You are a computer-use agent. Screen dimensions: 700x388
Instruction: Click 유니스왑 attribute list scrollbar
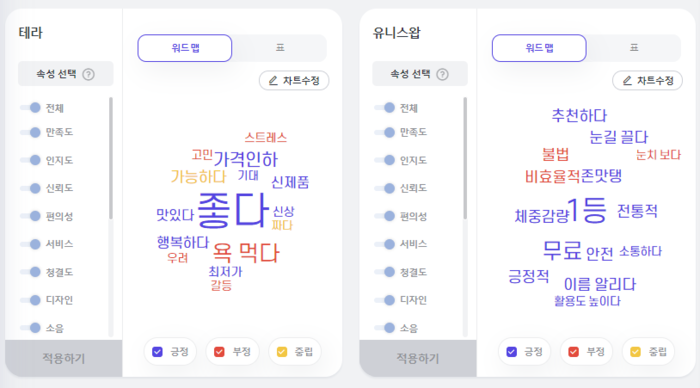[x=465, y=158]
